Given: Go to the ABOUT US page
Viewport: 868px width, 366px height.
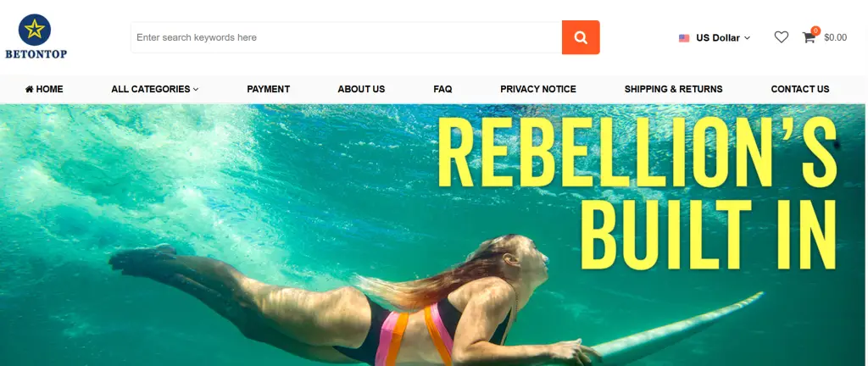Looking at the screenshot, I should click(361, 89).
